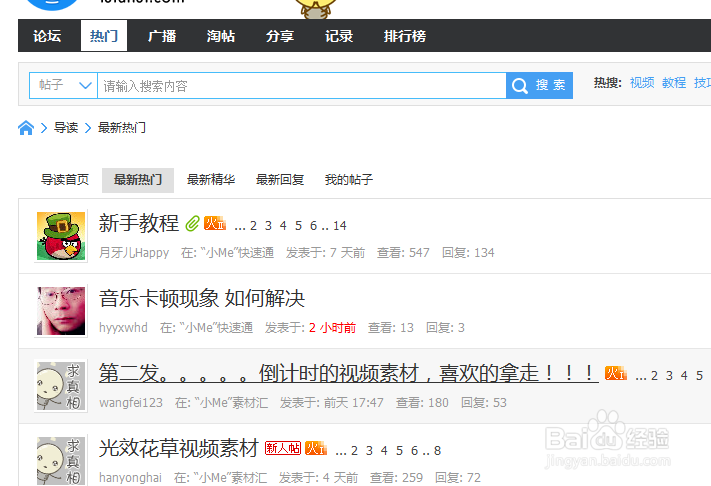
Task: Open thread 第二发 倒计时的视频素材
Action: tap(348, 374)
